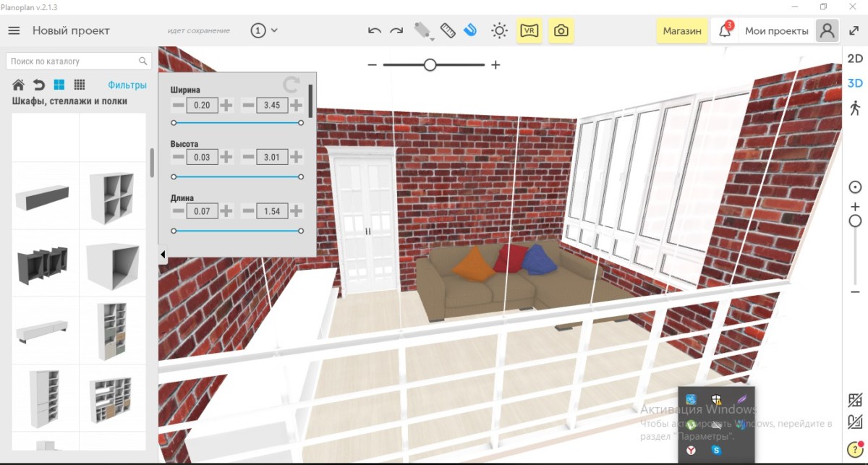Click plus beside top view slider
This screenshot has height=465, width=868.
(x=495, y=65)
